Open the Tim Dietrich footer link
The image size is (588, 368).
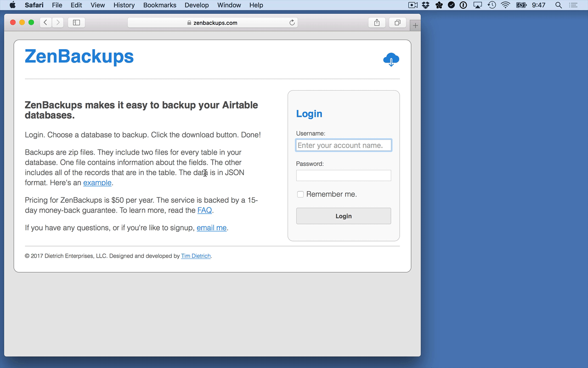tap(196, 256)
